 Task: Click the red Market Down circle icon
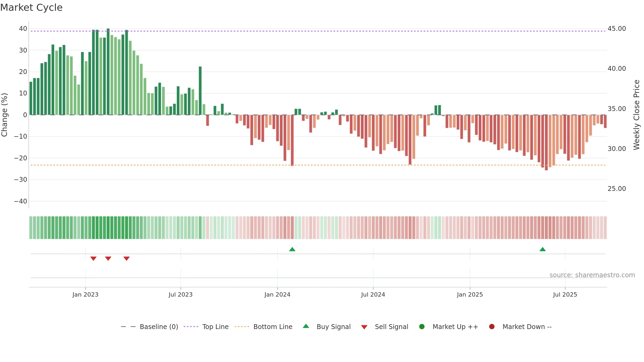pos(492,327)
